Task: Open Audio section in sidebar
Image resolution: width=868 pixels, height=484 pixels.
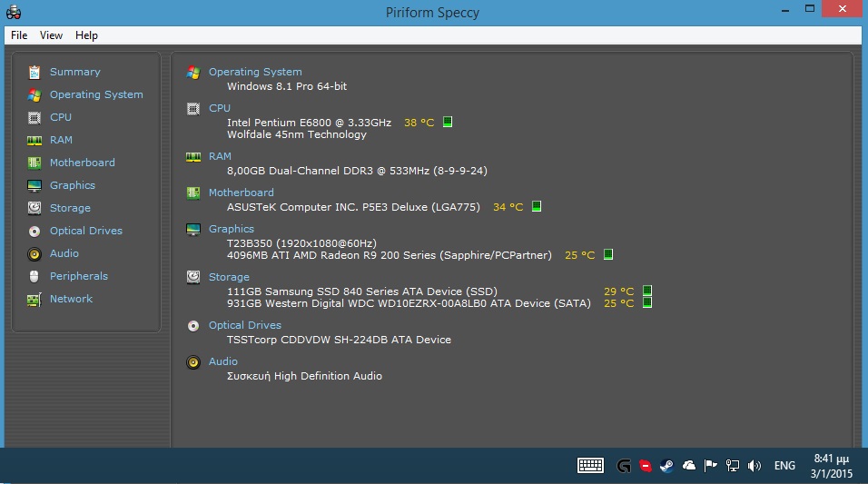Action: click(x=64, y=253)
